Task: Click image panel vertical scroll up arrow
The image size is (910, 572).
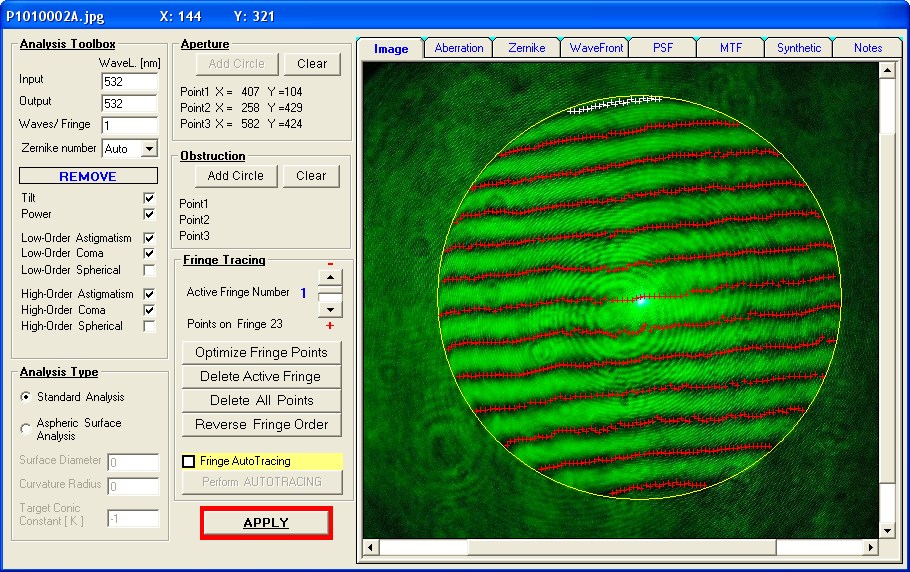Action: 887,71
